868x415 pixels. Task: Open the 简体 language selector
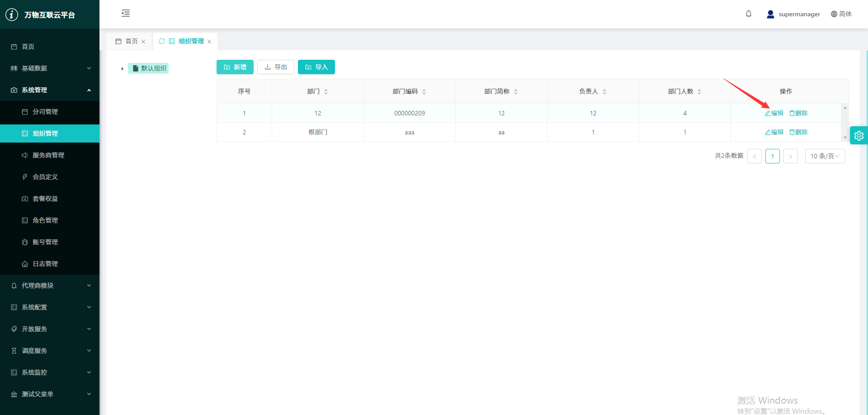coord(841,14)
